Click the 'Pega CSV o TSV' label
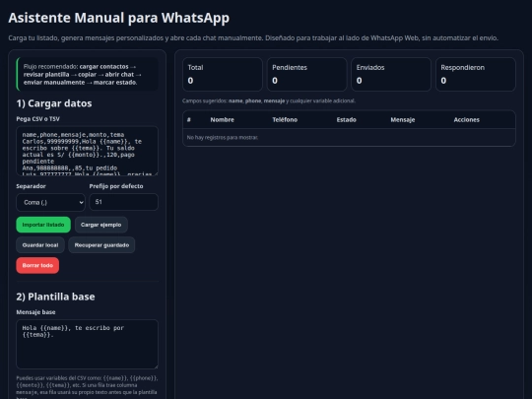532x399 pixels. pyautogui.click(x=37, y=119)
